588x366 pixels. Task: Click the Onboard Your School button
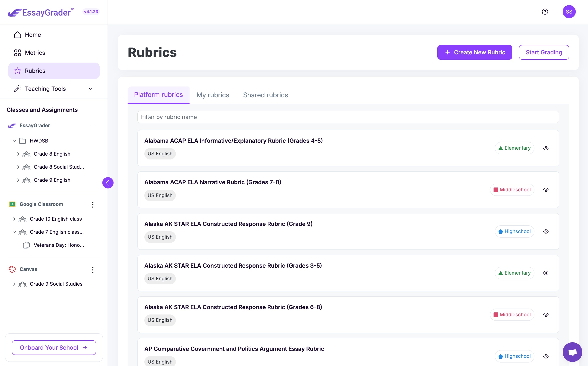[54, 348]
